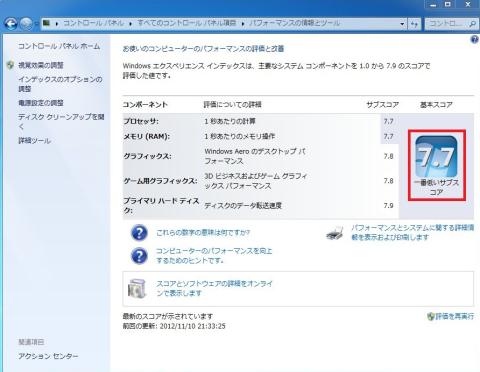Click the software box icon for online details
480x372 pixels.
pyautogui.click(x=137, y=288)
